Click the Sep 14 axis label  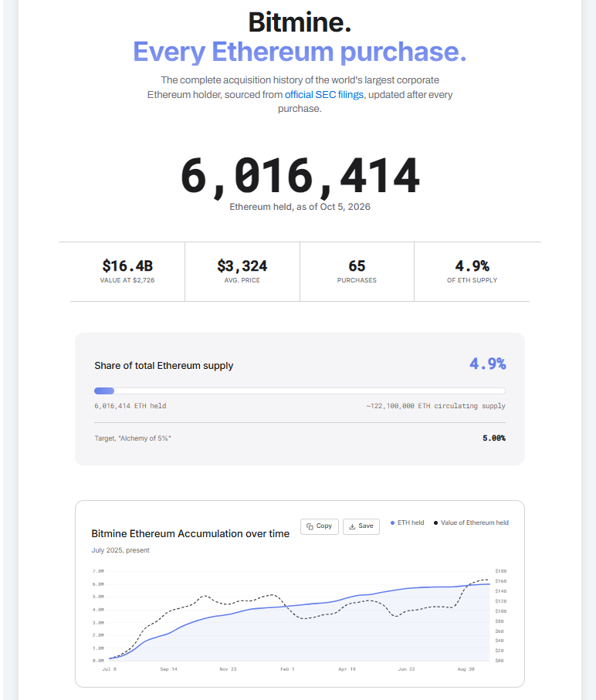(x=168, y=669)
